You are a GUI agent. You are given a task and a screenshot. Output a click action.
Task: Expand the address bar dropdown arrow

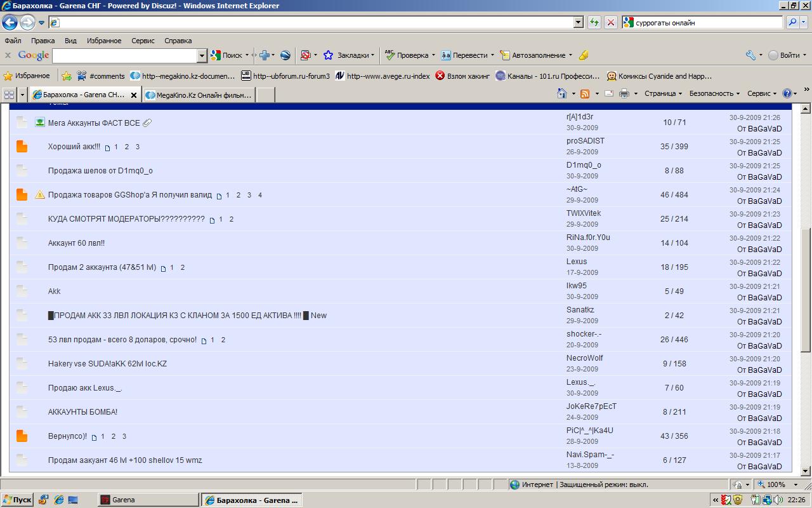(x=578, y=22)
